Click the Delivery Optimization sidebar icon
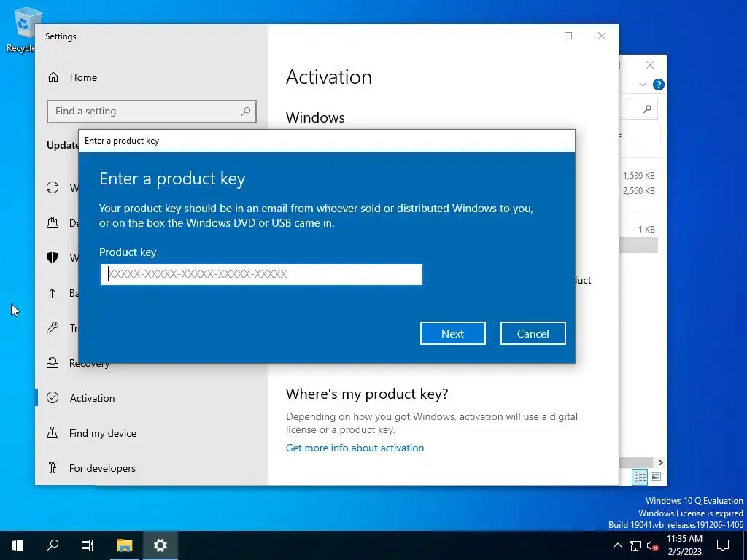The height and width of the screenshot is (560, 747). (53, 222)
